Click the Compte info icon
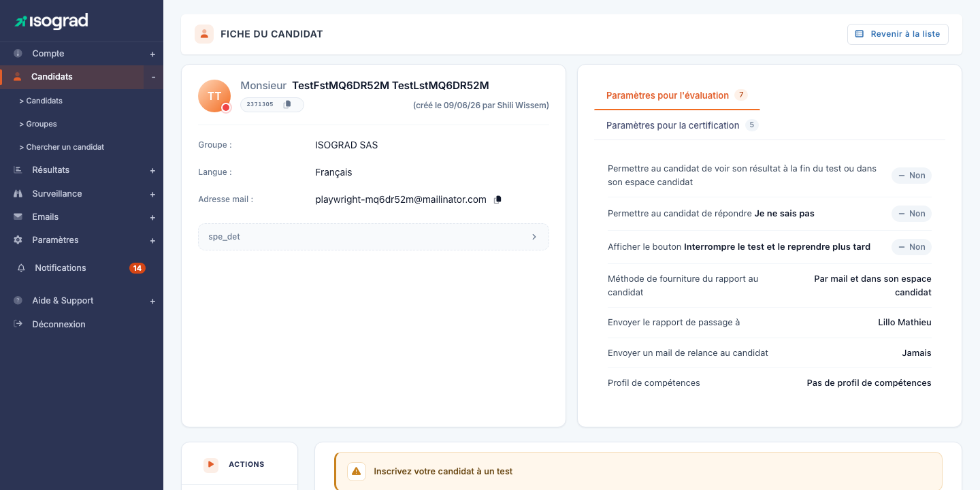The image size is (980, 490). point(18,53)
